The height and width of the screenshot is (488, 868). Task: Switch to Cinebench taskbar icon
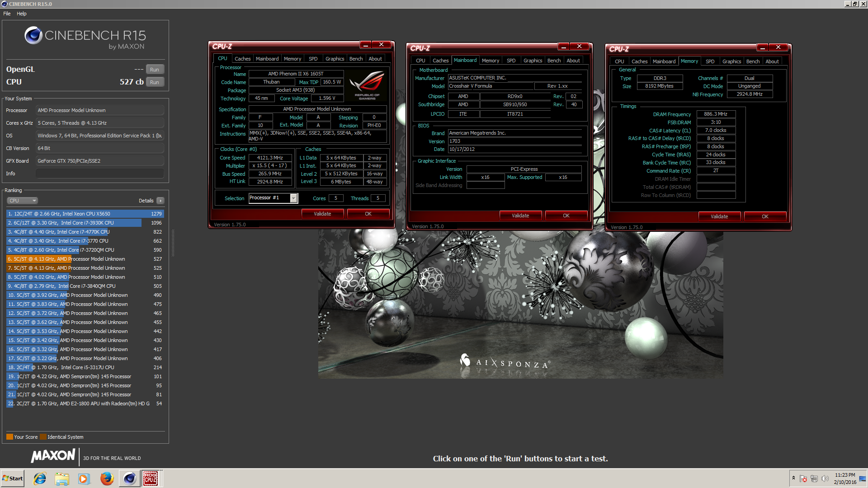point(129,479)
